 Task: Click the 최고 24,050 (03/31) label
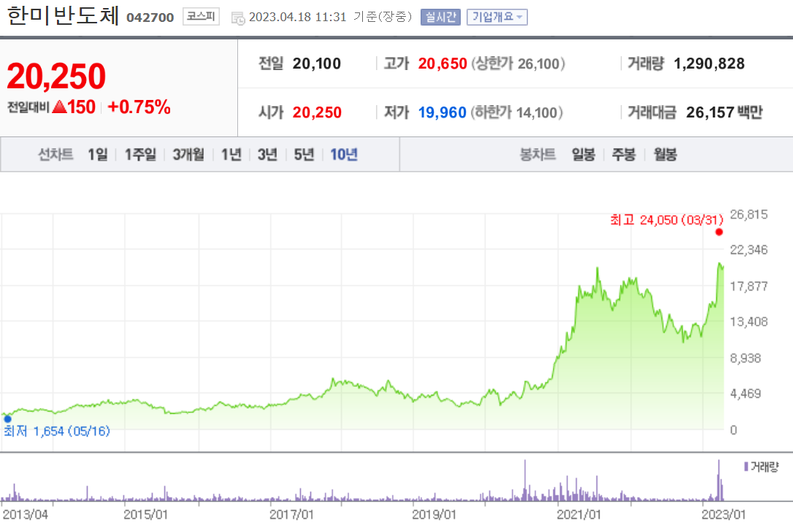[x=667, y=220]
